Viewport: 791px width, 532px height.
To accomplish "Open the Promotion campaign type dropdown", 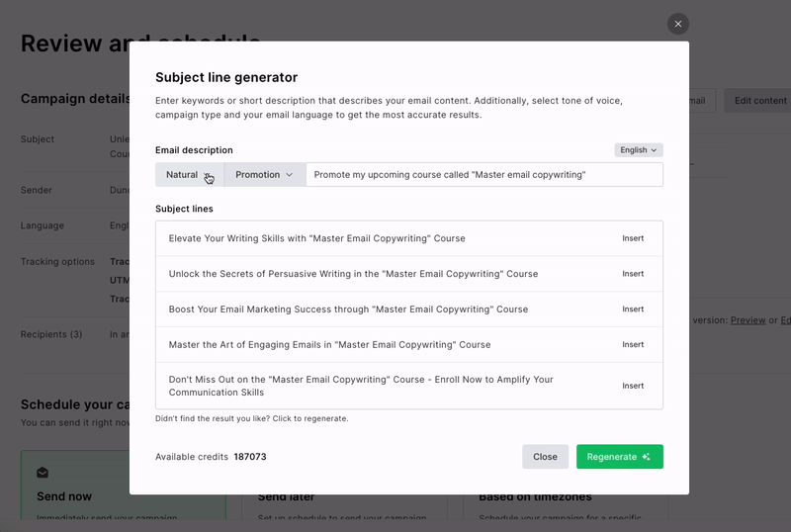I will (x=264, y=175).
